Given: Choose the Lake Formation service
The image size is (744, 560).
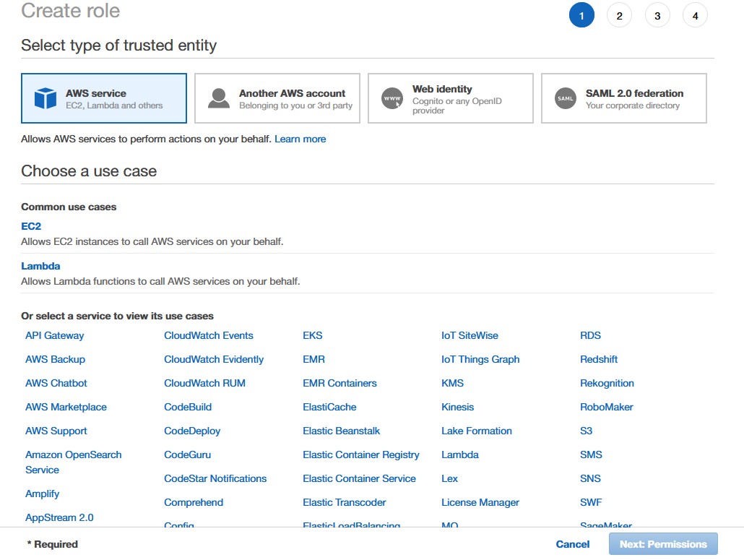Looking at the screenshot, I should 477,431.
